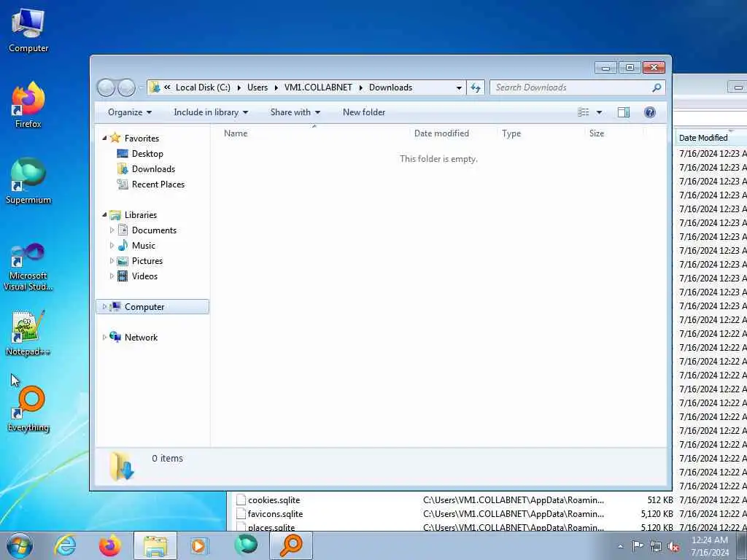Select Windows Explorer in the taskbar
This screenshot has width=747, height=560.
point(155,545)
